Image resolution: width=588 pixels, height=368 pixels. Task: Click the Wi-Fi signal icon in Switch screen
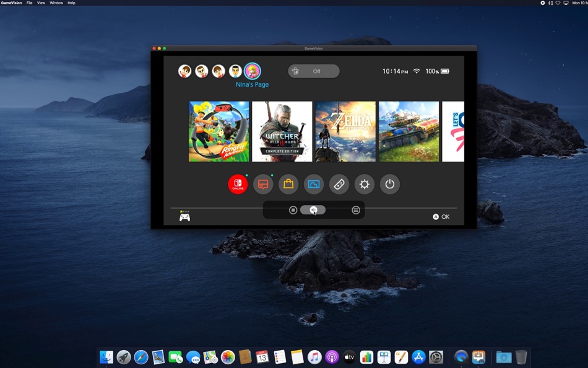pyautogui.click(x=417, y=71)
